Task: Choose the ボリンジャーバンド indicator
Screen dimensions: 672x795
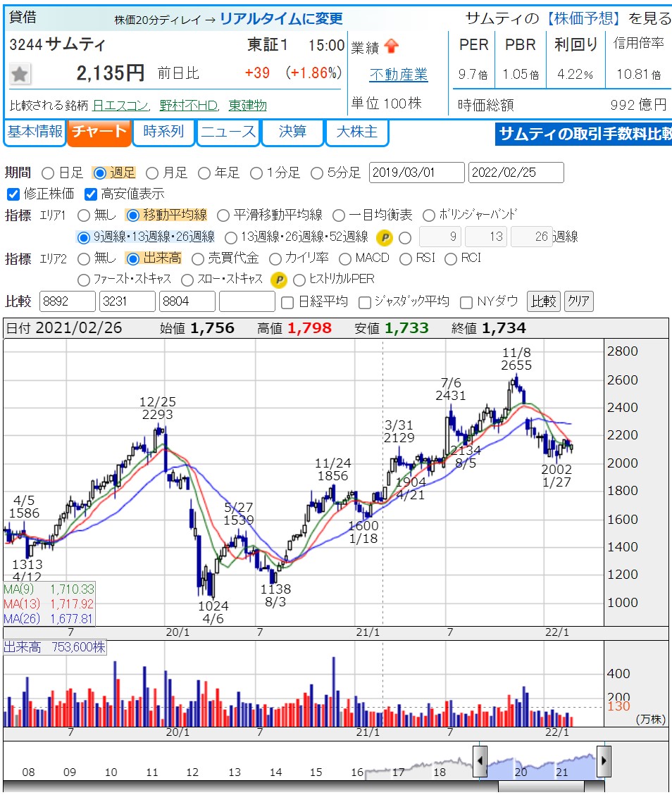Action: click(x=428, y=215)
